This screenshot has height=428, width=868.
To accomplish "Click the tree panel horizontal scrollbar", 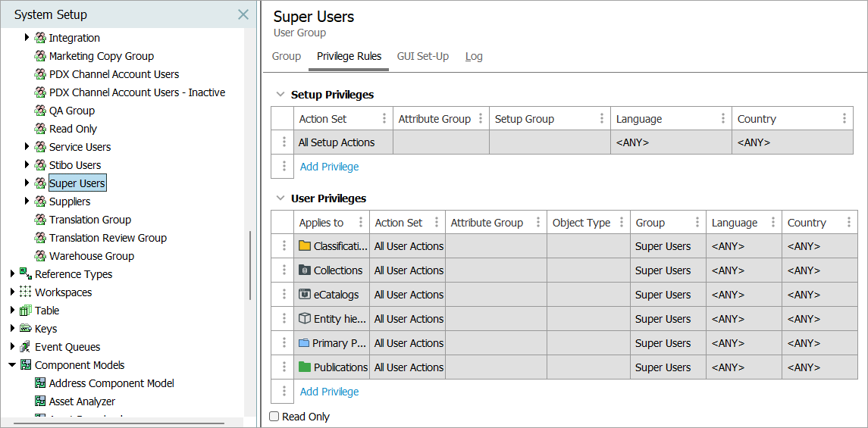I will coord(118,423).
